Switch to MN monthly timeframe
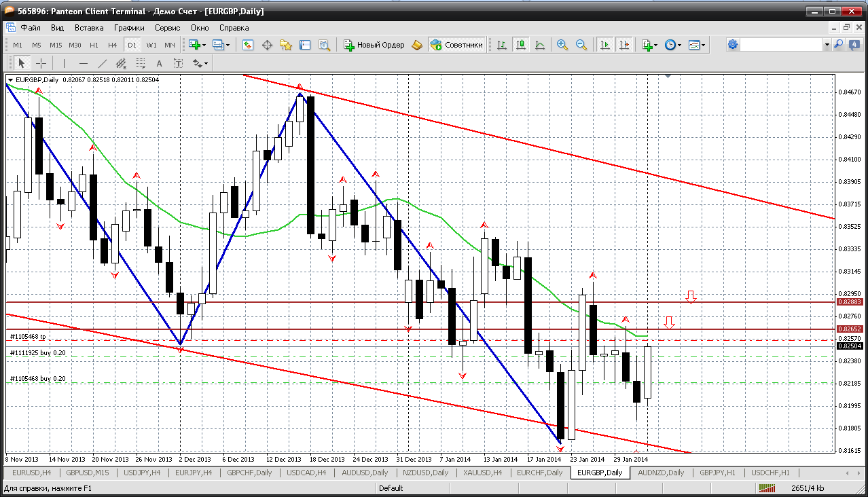 pyautogui.click(x=170, y=45)
